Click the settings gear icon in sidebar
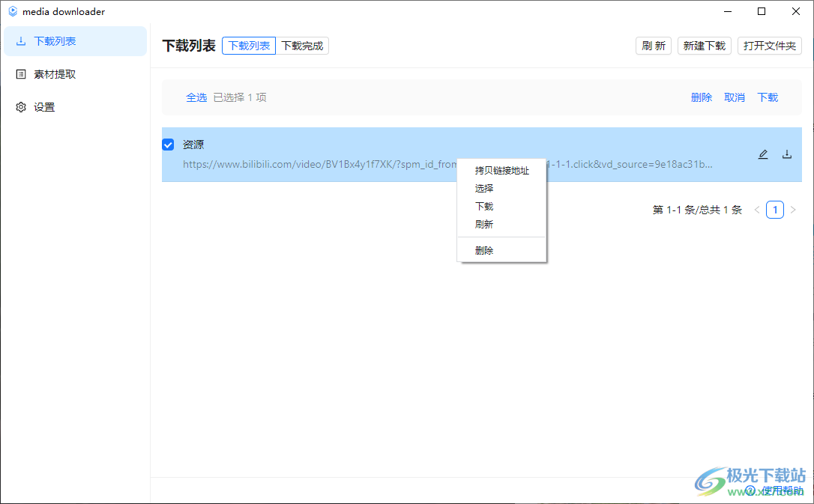814x504 pixels. pyautogui.click(x=21, y=107)
